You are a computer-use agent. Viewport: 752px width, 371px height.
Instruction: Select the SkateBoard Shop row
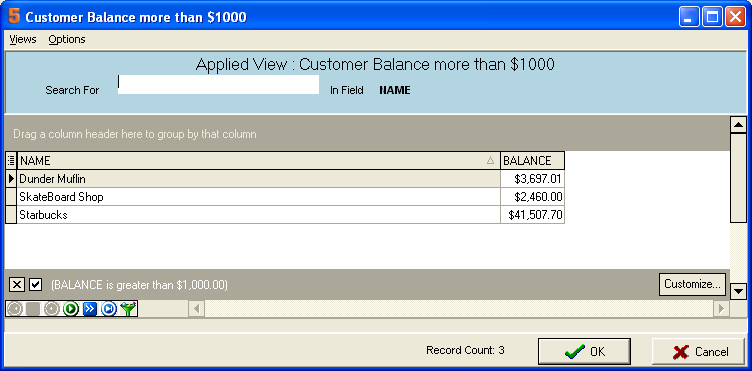pos(258,197)
